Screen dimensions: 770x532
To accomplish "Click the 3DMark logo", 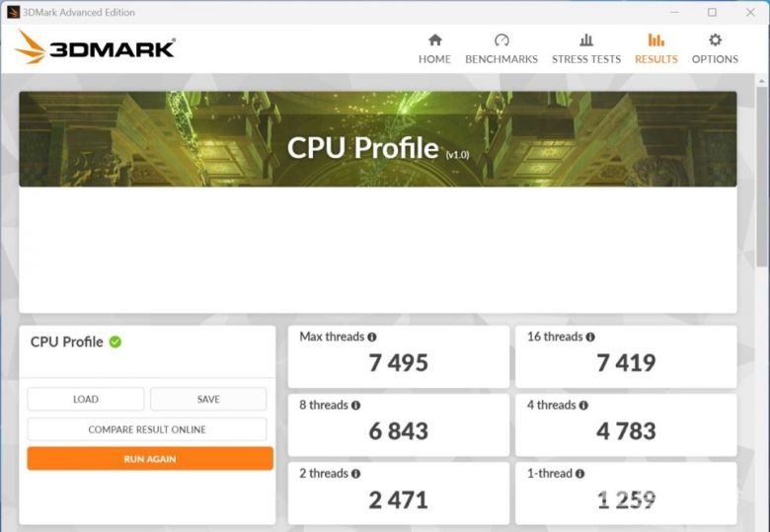I will point(95,46).
